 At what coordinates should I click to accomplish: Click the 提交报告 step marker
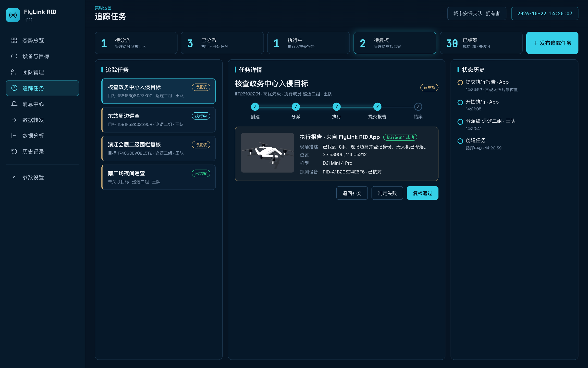tap(377, 107)
